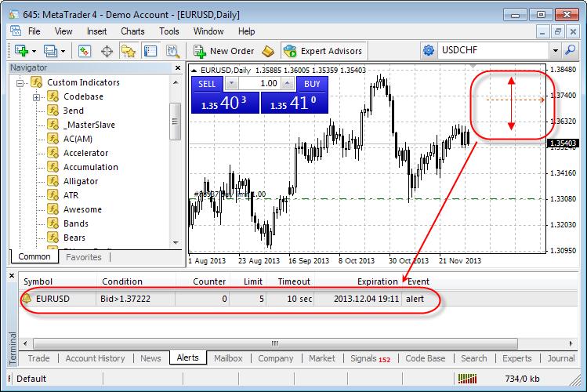The height and width of the screenshot is (392, 587).
Task: Open the Profiles toolbar icon
Action: pos(50,50)
